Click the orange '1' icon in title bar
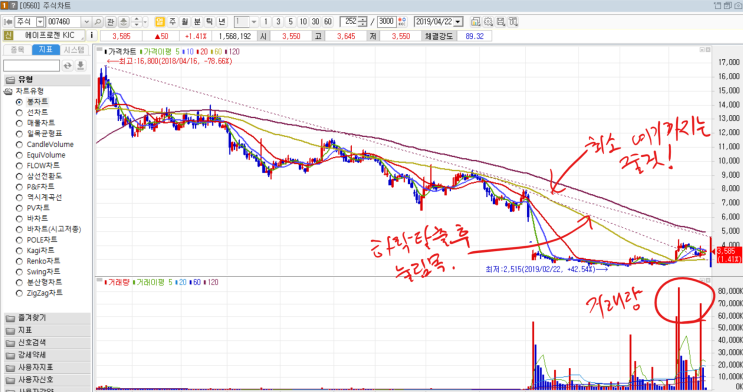This screenshot has width=743, height=392. (5, 5)
